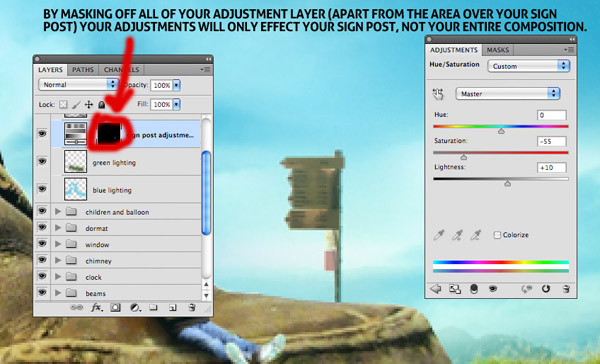Click the Saturation value field
The height and width of the screenshot is (364, 600).
[x=551, y=141]
